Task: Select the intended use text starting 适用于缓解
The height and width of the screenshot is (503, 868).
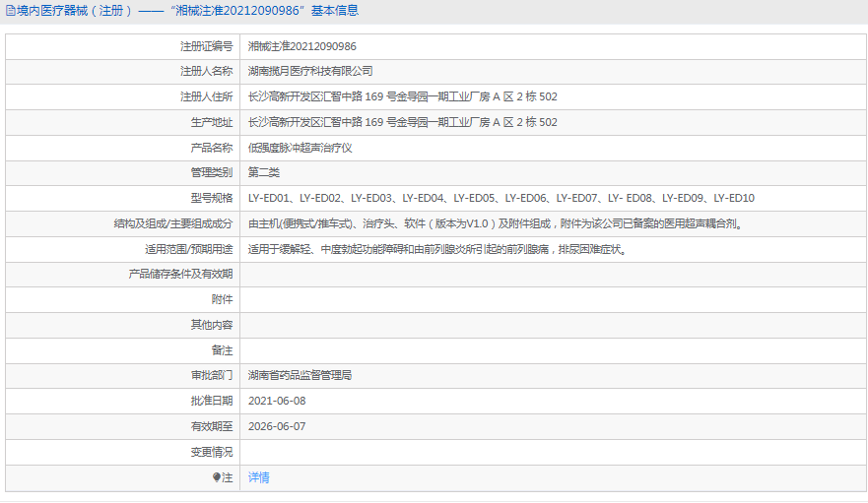Action: 438,250
